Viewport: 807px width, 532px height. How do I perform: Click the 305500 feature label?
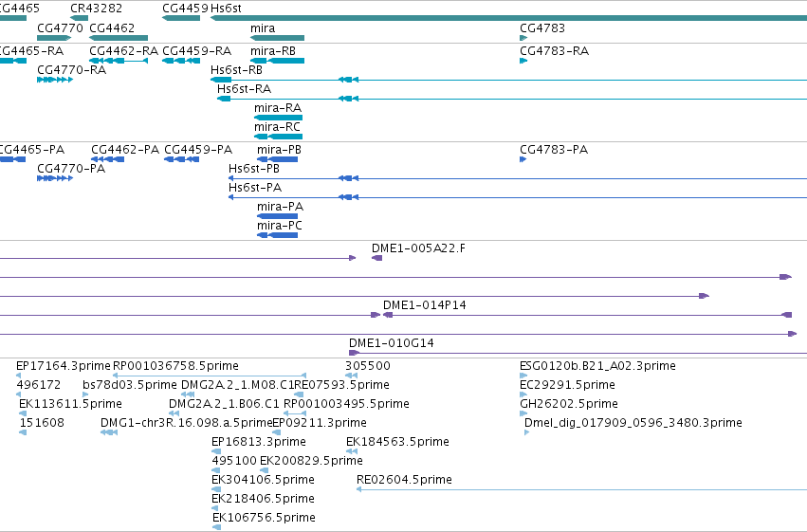[x=368, y=366]
